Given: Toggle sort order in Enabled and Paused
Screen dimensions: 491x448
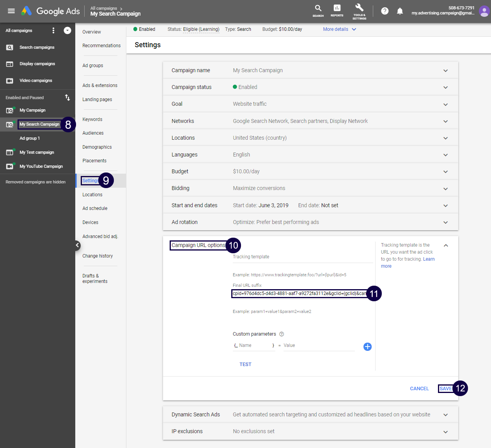Looking at the screenshot, I should (x=67, y=98).
